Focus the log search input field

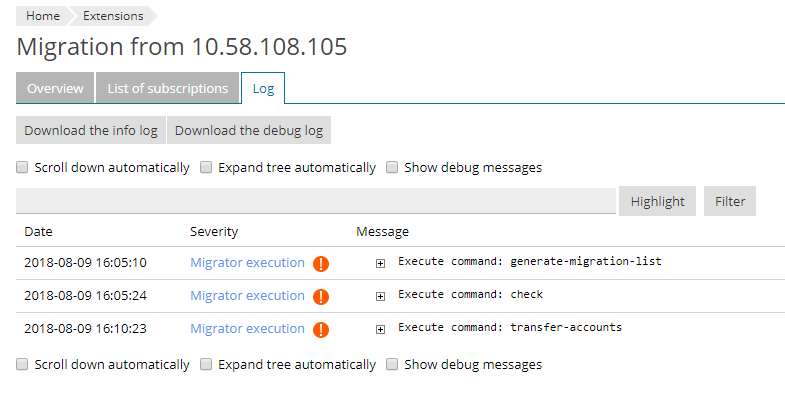pyautogui.click(x=316, y=201)
